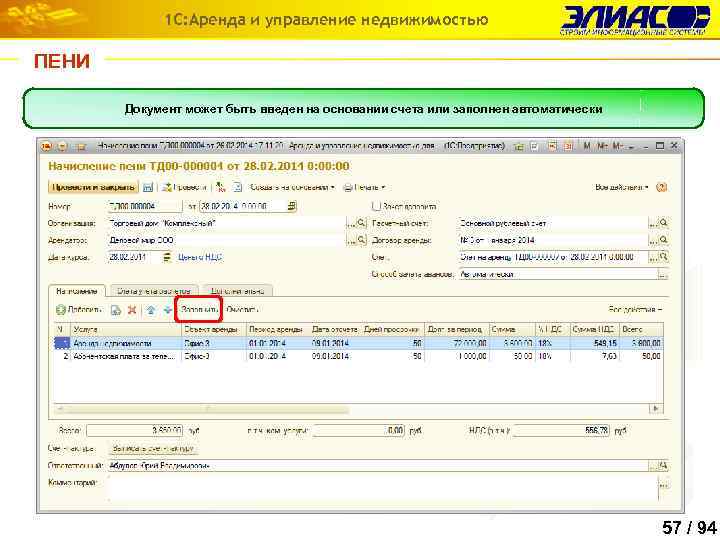Viewport: 720px width, 540px height.
Task: Click the document structure report icon
Action: click(237, 187)
